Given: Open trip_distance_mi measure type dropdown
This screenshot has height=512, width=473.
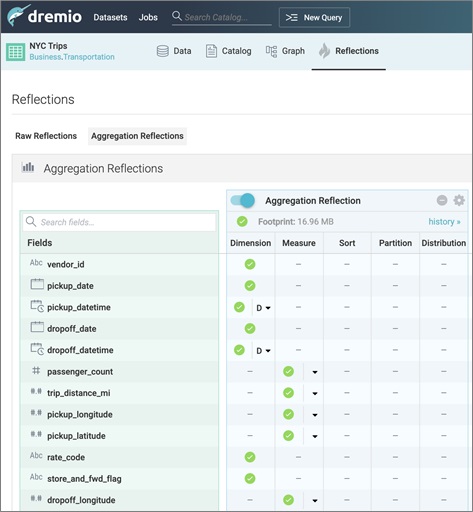Looking at the screenshot, I should tap(315, 394).
